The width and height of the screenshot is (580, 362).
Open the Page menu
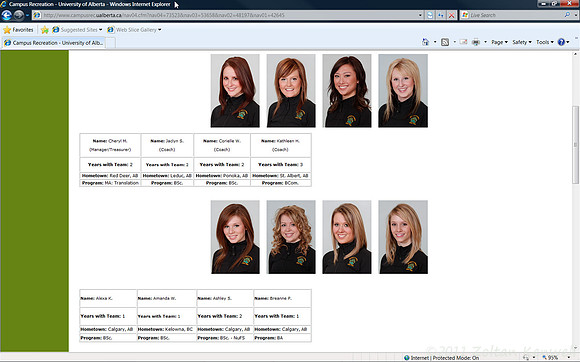(499, 42)
